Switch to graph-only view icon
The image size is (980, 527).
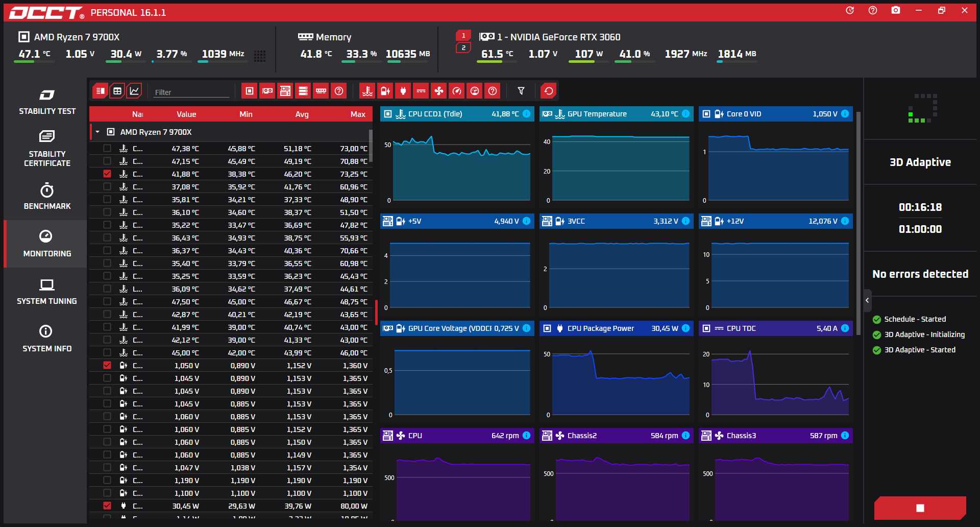[x=134, y=91]
